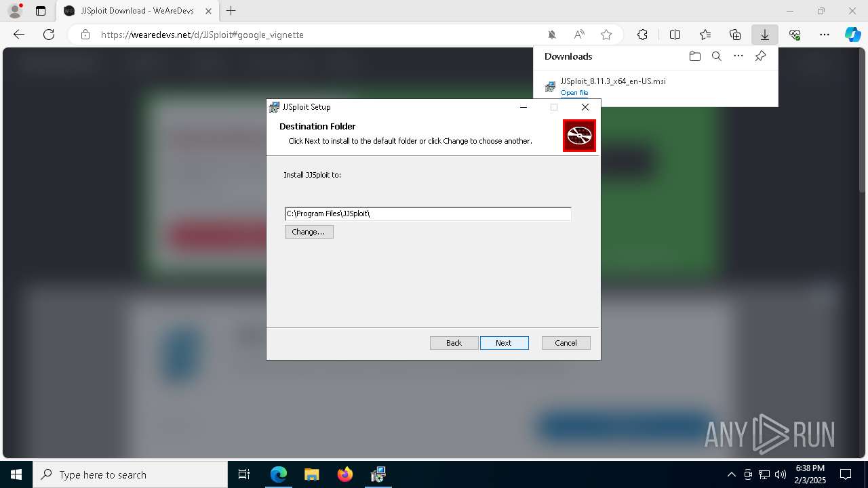View site information lock icon
The height and width of the screenshot is (488, 868).
[x=85, y=35]
